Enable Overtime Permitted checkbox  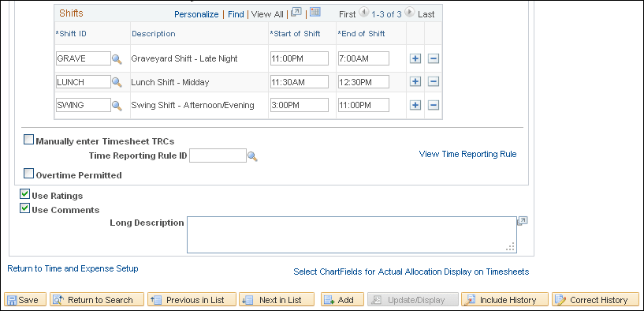tap(28, 174)
